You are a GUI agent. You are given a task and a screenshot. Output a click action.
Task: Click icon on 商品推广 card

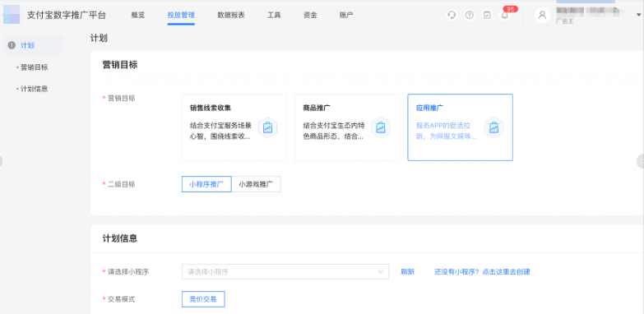(380, 127)
